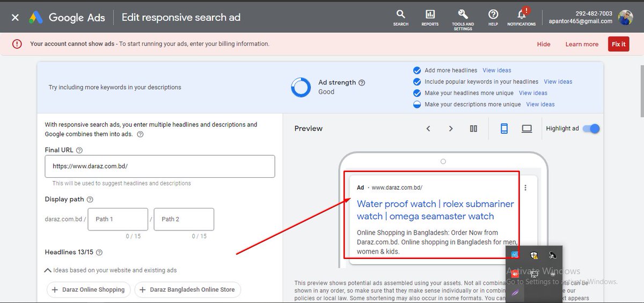Pause the ad preview rotation
The image size is (644, 303).
click(x=473, y=129)
